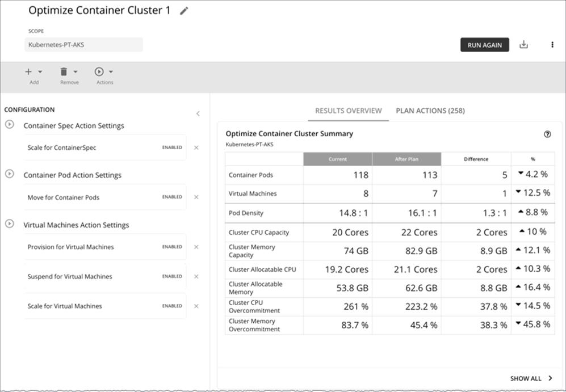Open the Actions play dropdown
Viewport: 566px width, 392px height.
click(104, 73)
